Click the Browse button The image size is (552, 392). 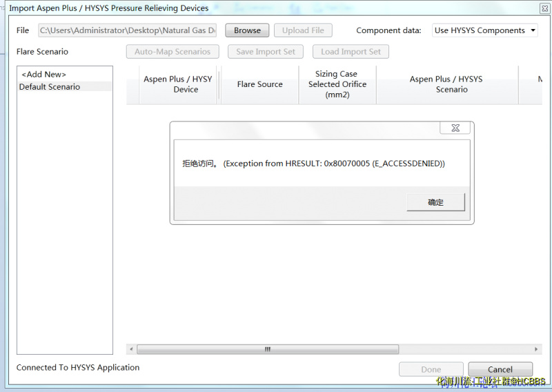247,30
